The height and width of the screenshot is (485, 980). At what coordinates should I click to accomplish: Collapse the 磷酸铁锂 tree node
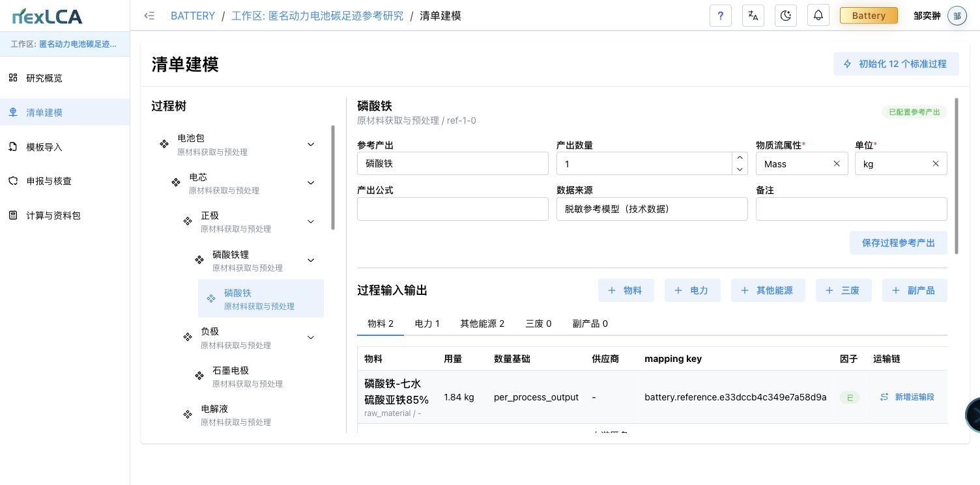click(311, 260)
